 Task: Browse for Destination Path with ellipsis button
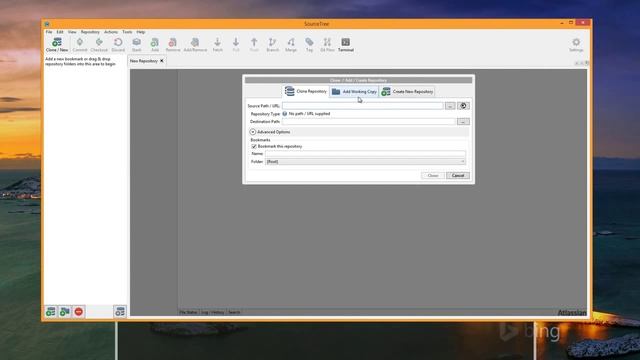(463, 122)
